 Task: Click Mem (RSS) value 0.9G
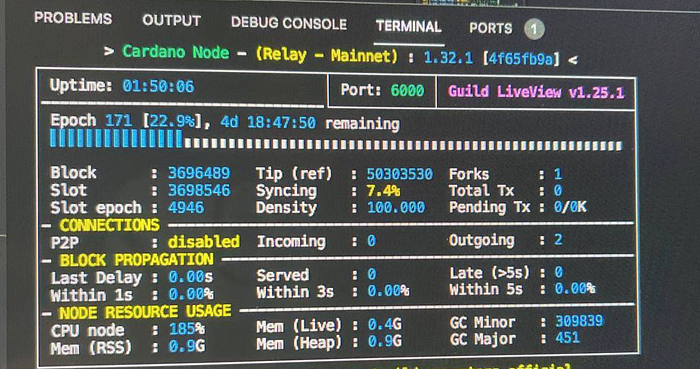(187, 346)
